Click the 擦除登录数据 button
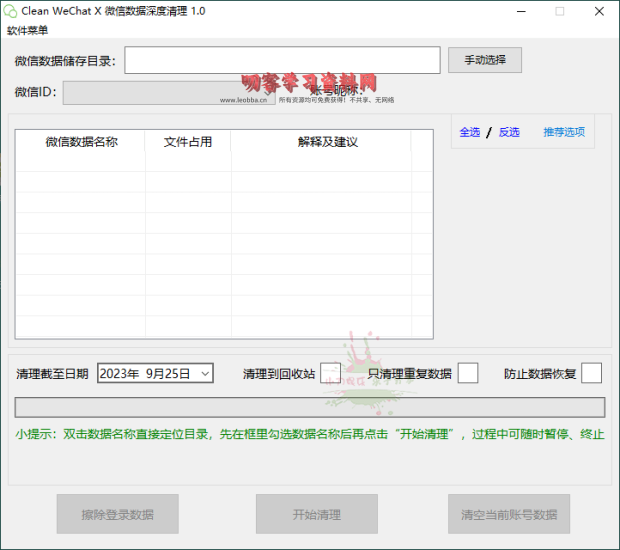 click(x=117, y=514)
